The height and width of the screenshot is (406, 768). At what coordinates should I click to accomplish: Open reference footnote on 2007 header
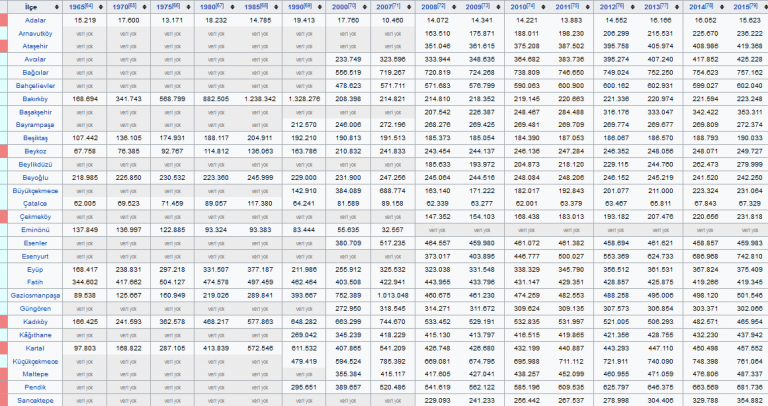pos(398,5)
